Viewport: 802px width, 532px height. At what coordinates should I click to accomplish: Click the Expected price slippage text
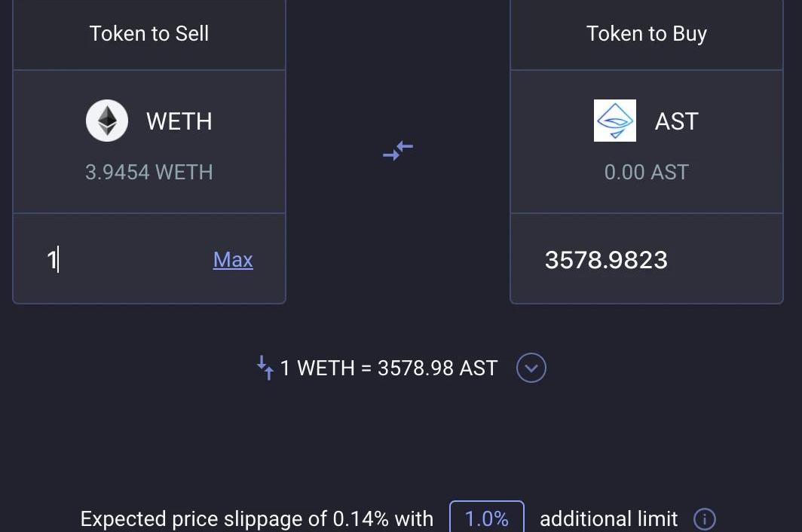point(204,519)
